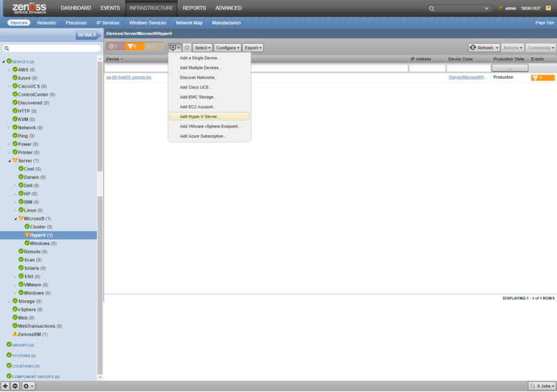The height and width of the screenshot is (392, 557).
Task: Click the Zenoss logo
Action: (x=29, y=8)
